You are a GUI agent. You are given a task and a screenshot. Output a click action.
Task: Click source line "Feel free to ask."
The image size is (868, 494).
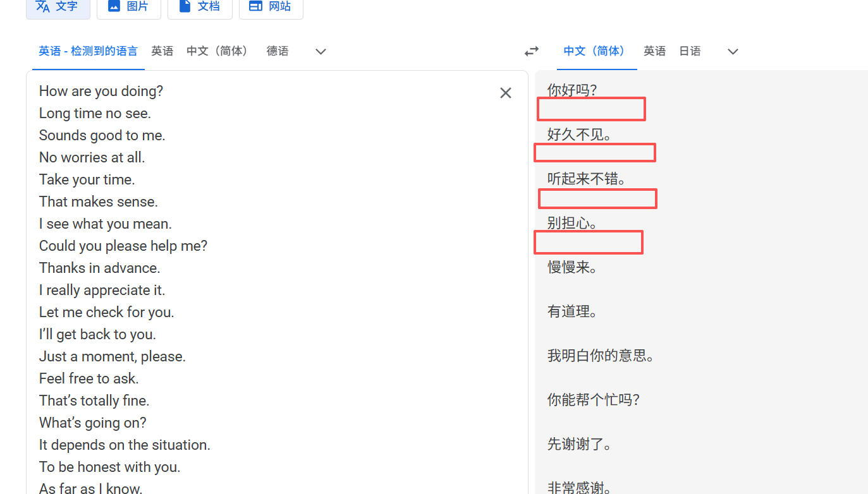point(89,378)
